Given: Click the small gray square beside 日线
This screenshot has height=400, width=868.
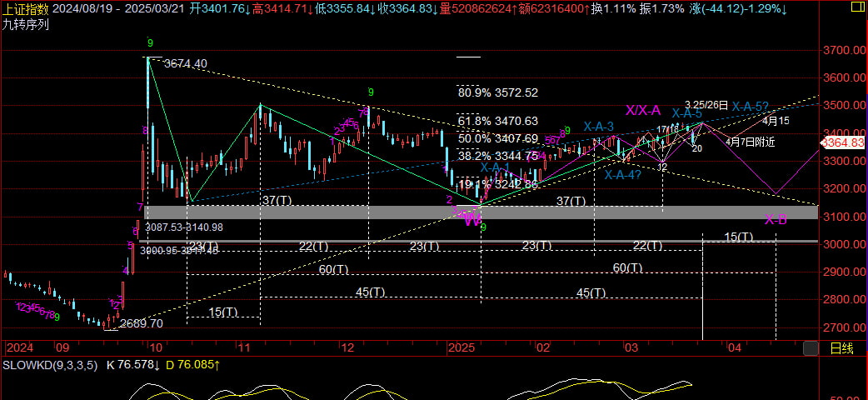Looking at the screenshot, I should click(810, 347).
